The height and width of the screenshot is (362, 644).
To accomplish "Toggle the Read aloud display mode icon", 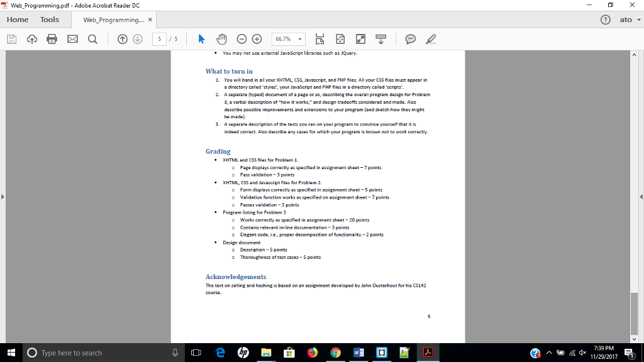I will tap(380, 38).
